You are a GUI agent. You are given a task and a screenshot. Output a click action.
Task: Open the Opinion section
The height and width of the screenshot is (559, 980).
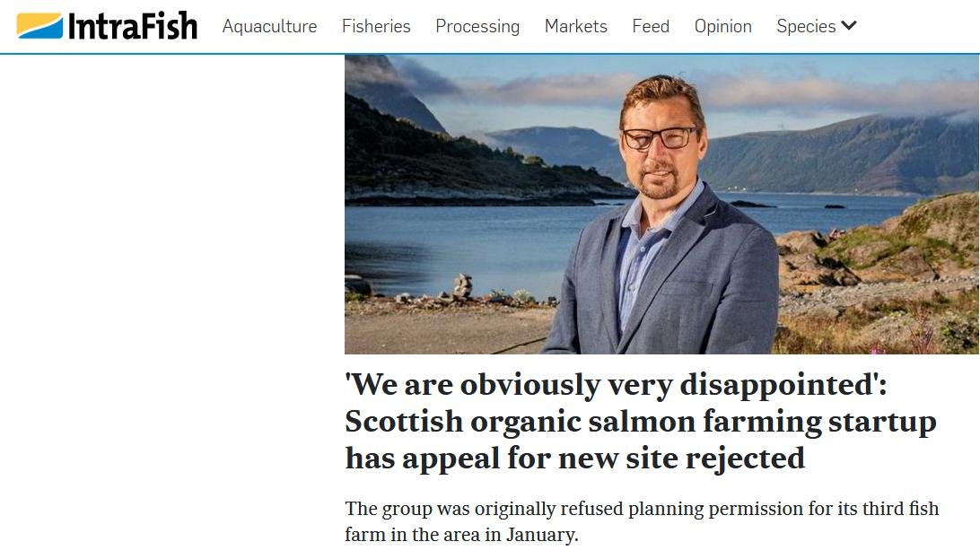722,26
